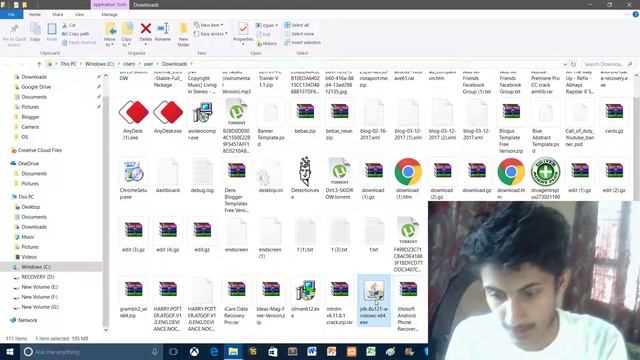Click the navigation Up arrow button

[x=39, y=64]
